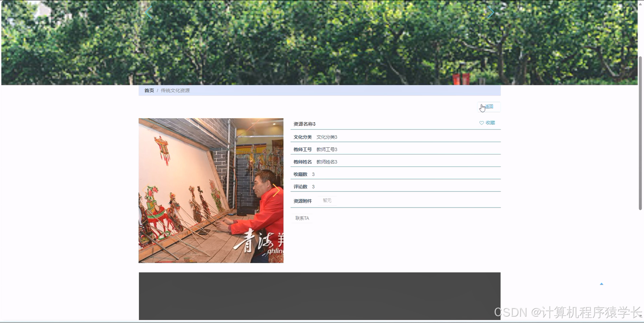Click the back-to-top triangle icon
The height and width of the screenshot is (323, 644).
point(601,284)
